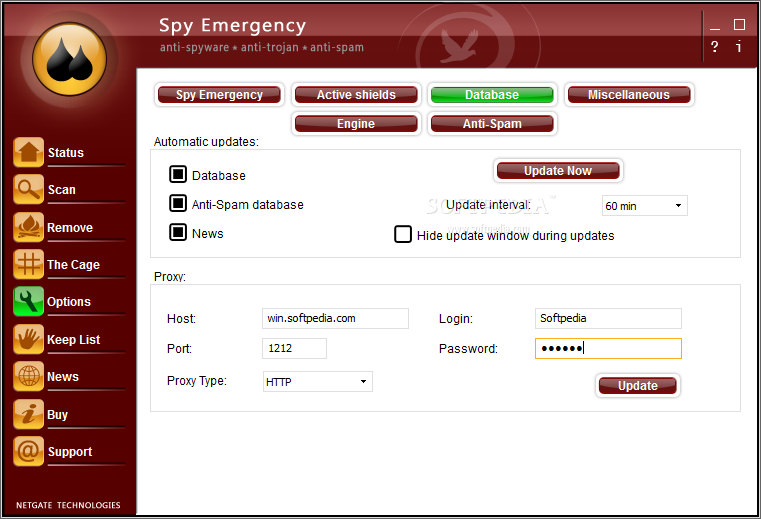Click the Update Now button
761x519 pixels.
coord(558,171)
